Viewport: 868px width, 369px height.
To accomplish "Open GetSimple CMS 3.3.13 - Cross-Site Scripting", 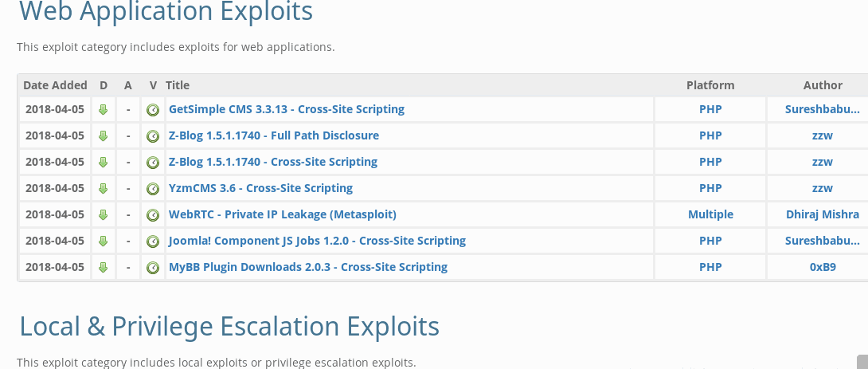I will (x=287, y=109).
